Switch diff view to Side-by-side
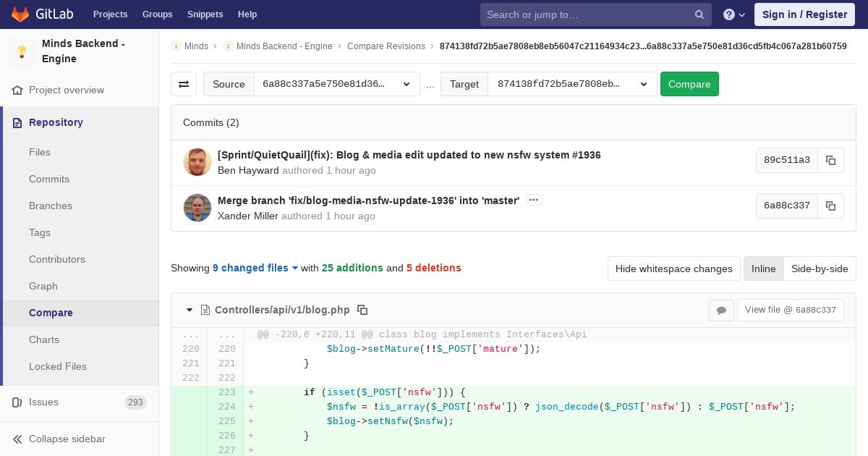This screenshot has height=456, width=868. click(819, 269)
